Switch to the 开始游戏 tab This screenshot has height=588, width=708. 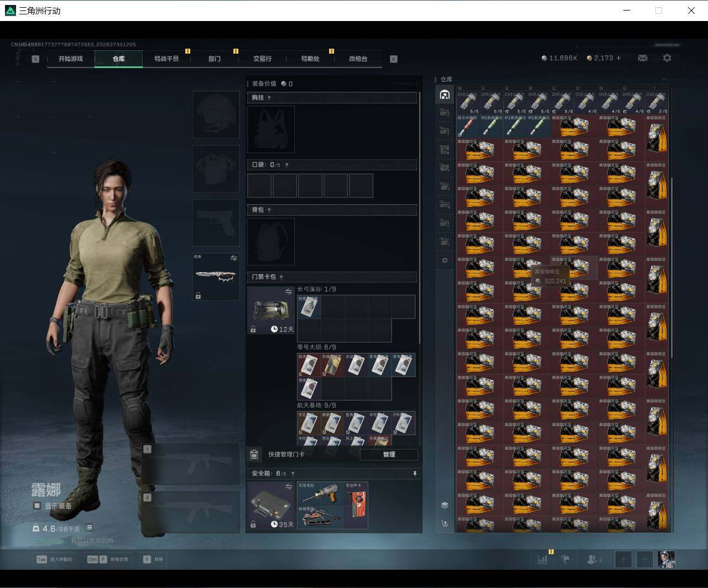[71, 59]
